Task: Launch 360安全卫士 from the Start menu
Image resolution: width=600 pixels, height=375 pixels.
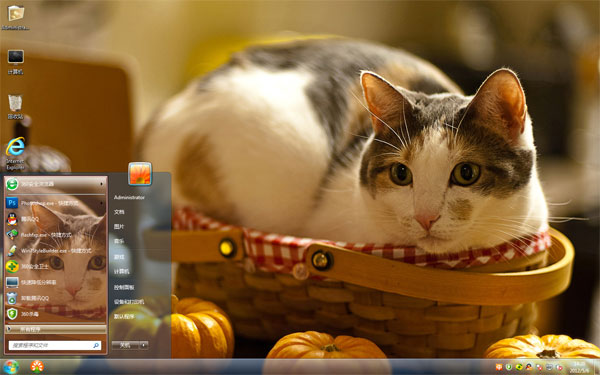Action: (55, 266)
